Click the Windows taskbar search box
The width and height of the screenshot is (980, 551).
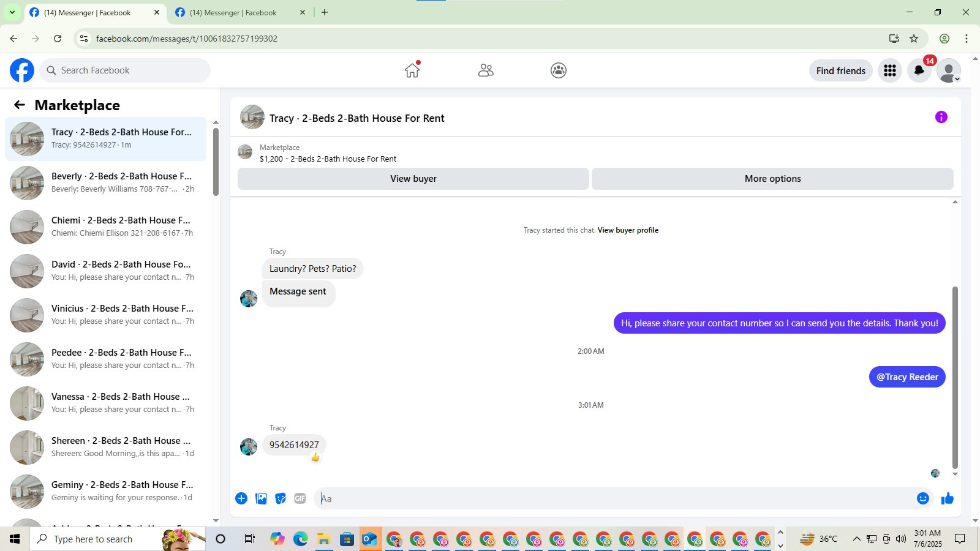click(x=118, y=539)
